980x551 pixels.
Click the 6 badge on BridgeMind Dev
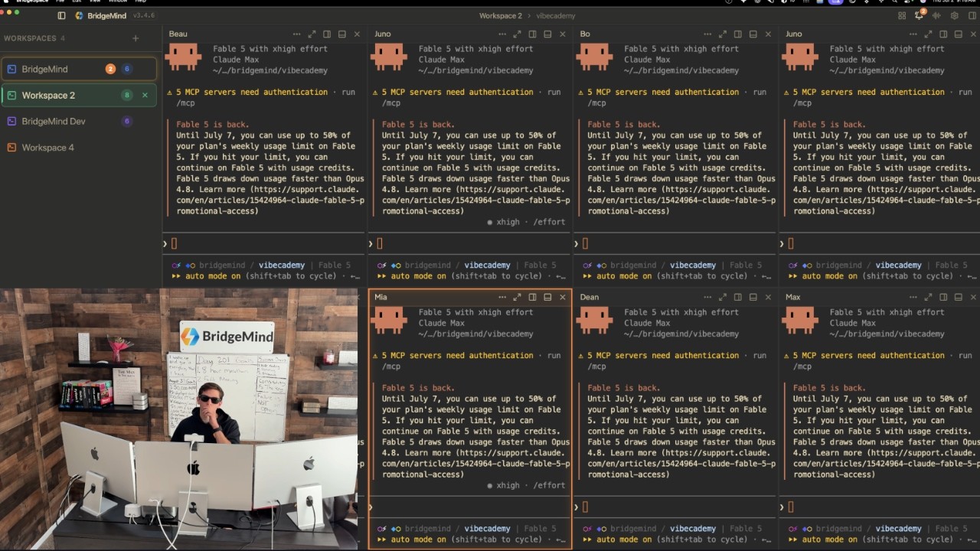pos(127,121)
